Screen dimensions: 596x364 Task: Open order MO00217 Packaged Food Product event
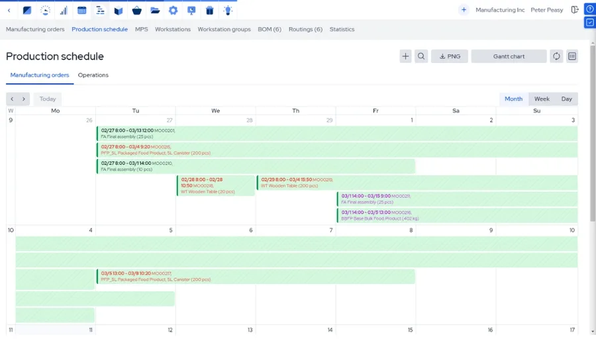(256, 276)
